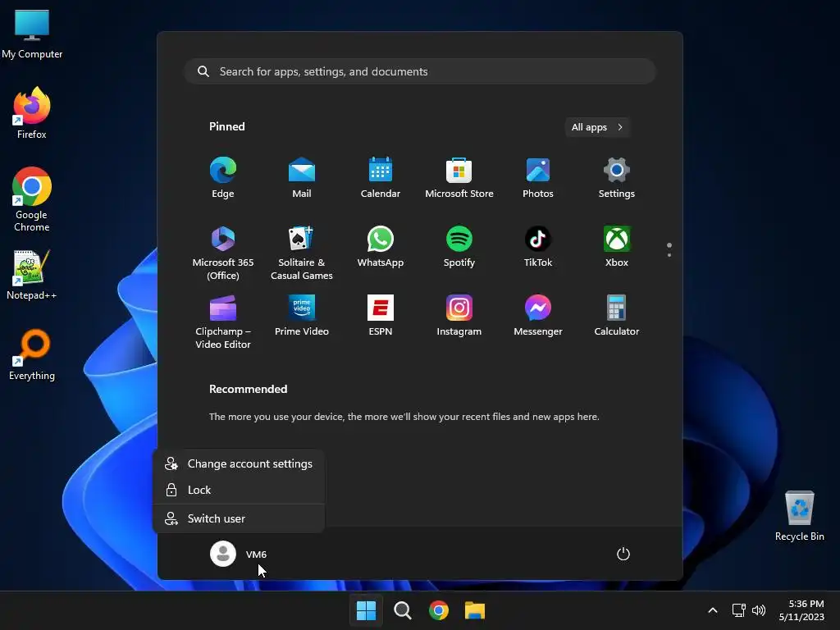Launch the Calculator
The width and height of the screenshot is (840, 630).
pos(617,316)
